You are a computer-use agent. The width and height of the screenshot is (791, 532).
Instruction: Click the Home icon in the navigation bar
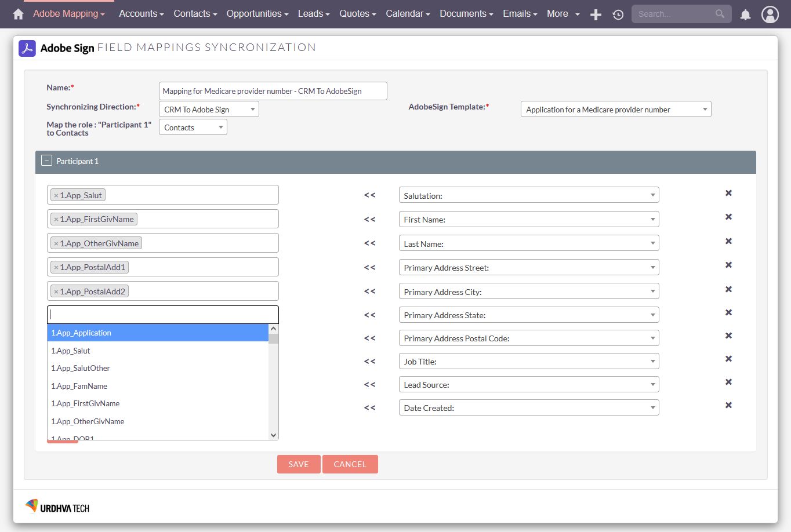tap(17, 13)
